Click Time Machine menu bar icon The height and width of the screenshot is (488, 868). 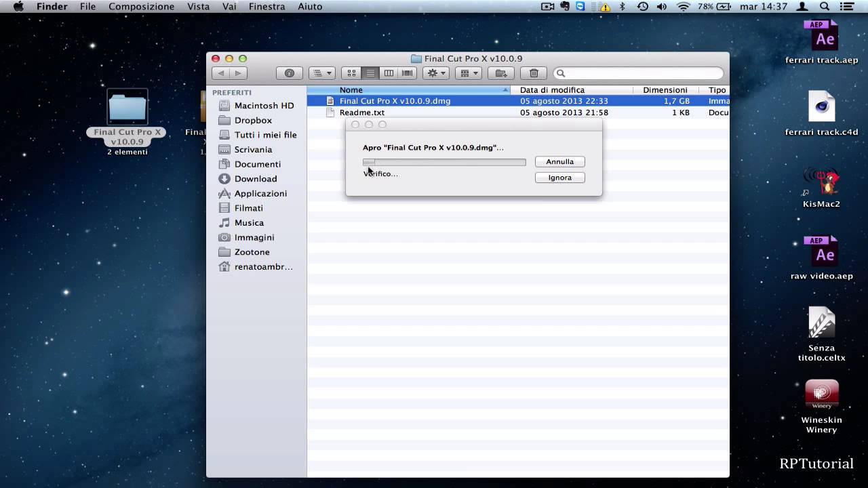click(x=642, y=7)
